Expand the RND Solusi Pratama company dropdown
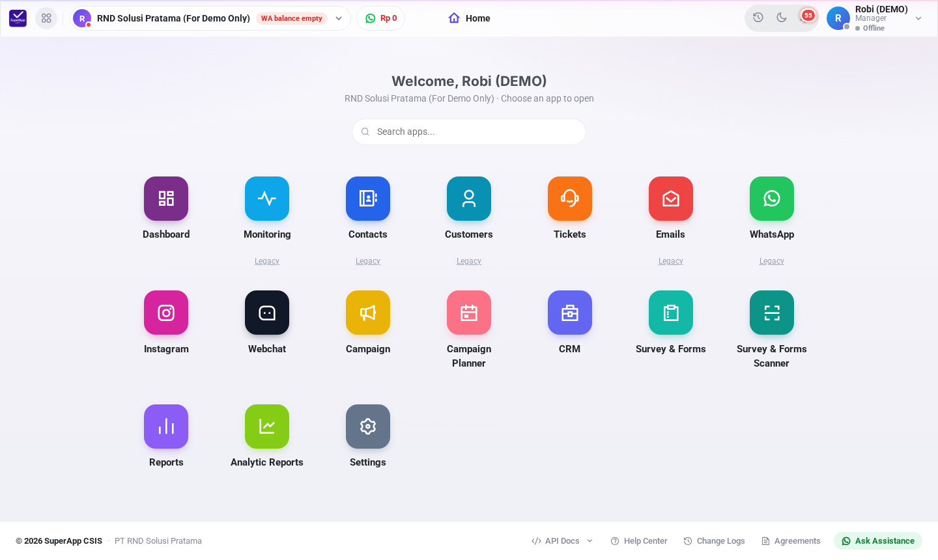 210,18
